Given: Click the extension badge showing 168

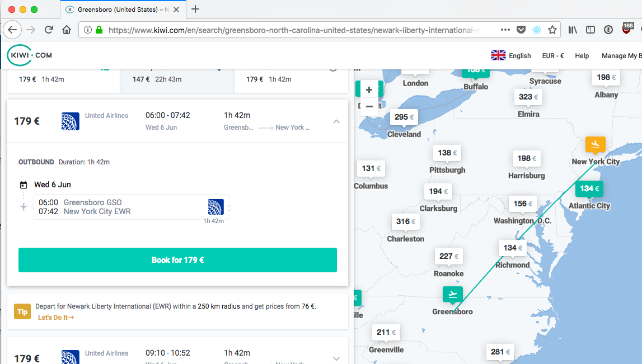Looking at the screenshot, I should [627, 28].
